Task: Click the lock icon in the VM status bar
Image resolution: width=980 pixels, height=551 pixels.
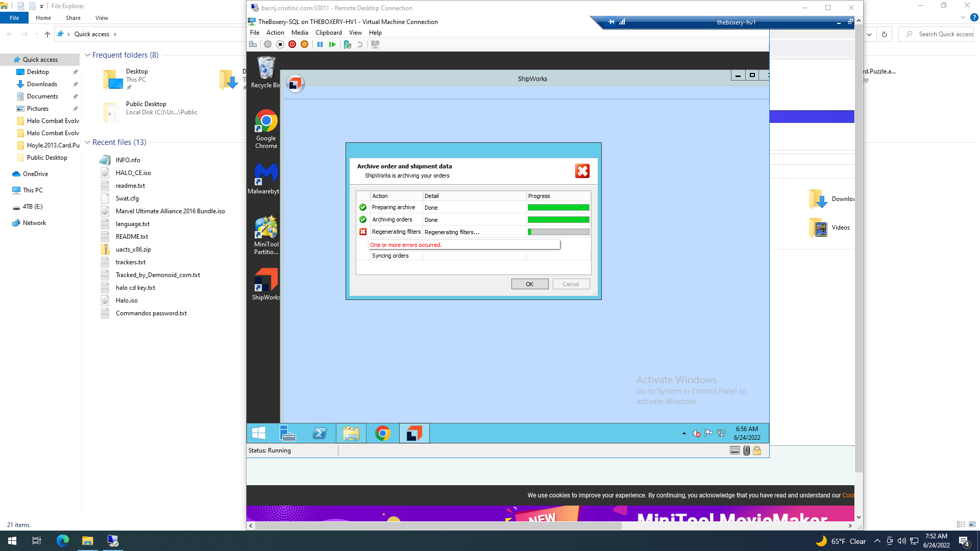Action: [757, 450]
